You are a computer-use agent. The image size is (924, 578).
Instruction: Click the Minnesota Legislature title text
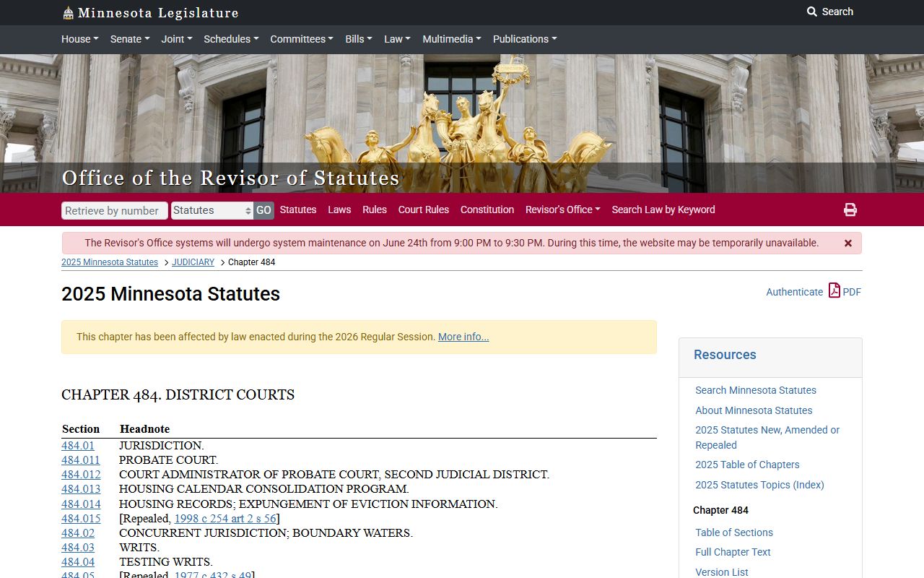point(158,13)
